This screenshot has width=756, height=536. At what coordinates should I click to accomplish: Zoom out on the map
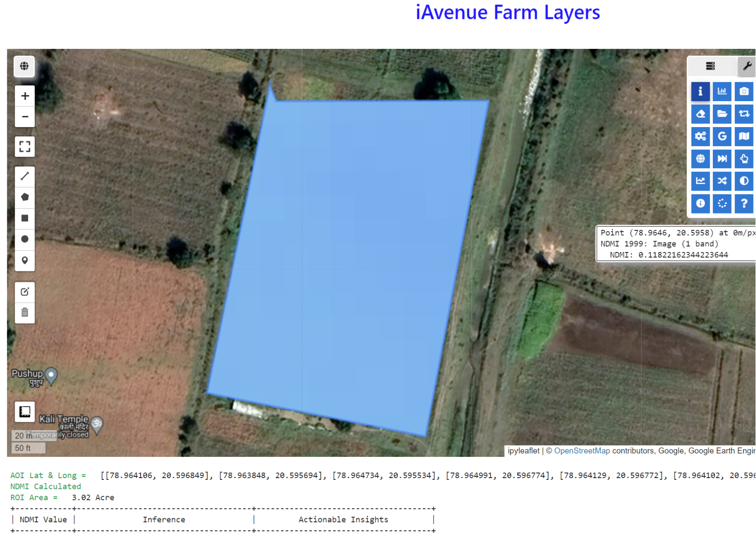click(25, 117)
